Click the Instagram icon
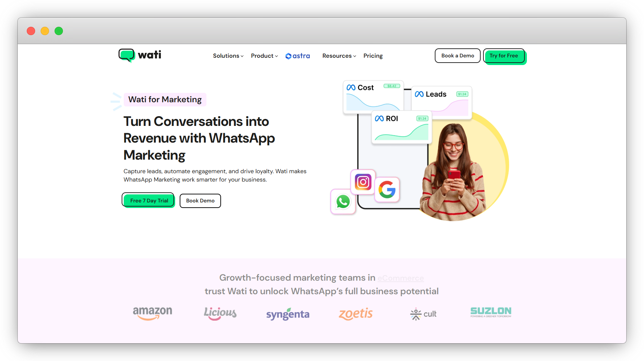Image resolution: width=644 pixels, height=361 pixels. click(x=363, y=182)
